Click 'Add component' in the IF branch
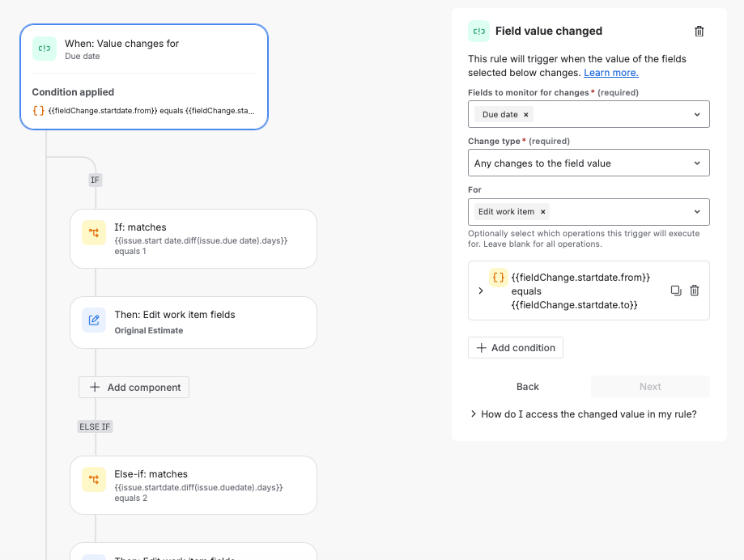 (x=134, y=388)
